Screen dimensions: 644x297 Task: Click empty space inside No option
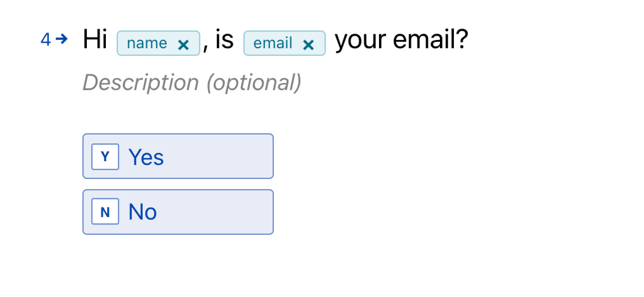(x=216, y=212)
